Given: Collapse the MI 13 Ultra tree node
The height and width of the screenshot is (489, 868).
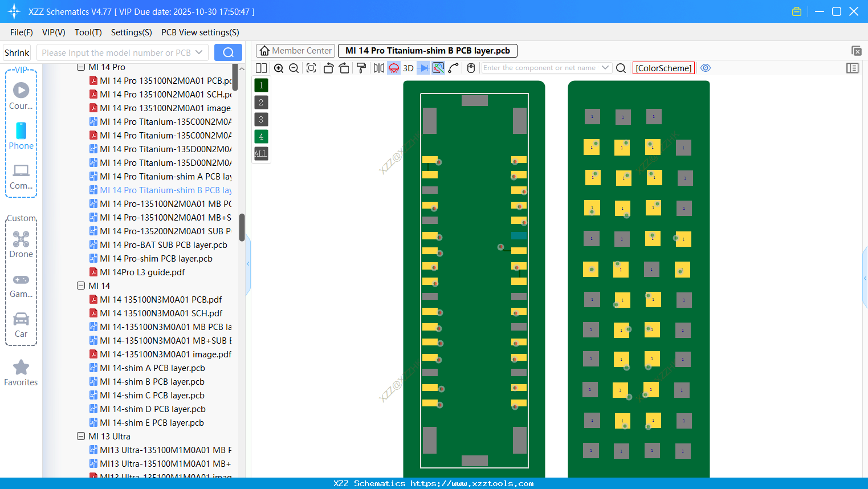Looking at the screenshot, I should point(81,436).
